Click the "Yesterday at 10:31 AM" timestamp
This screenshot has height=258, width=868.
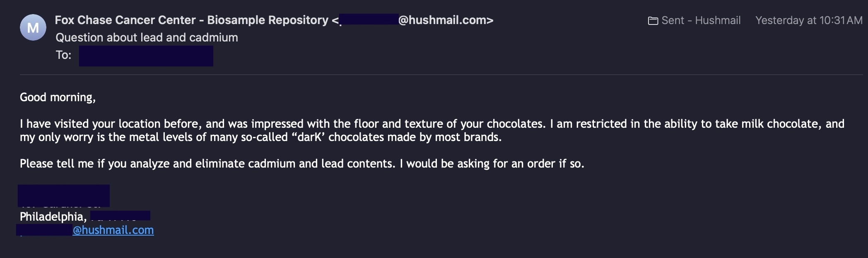808,20
